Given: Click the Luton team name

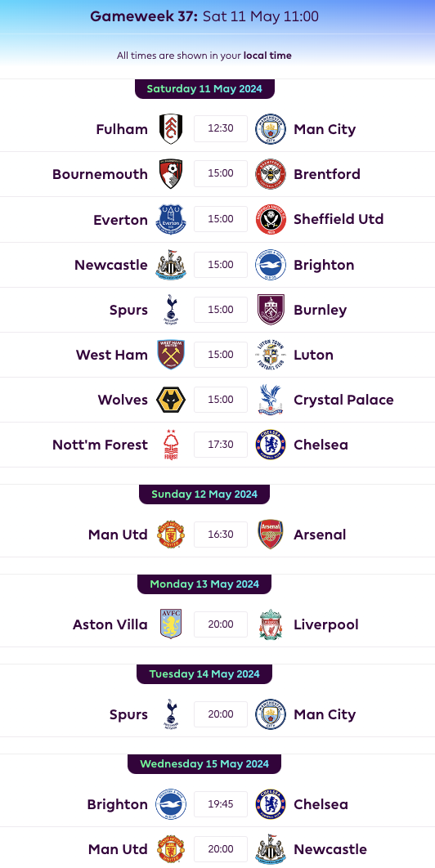Looking at the screenshot, I should pos(314,355).
